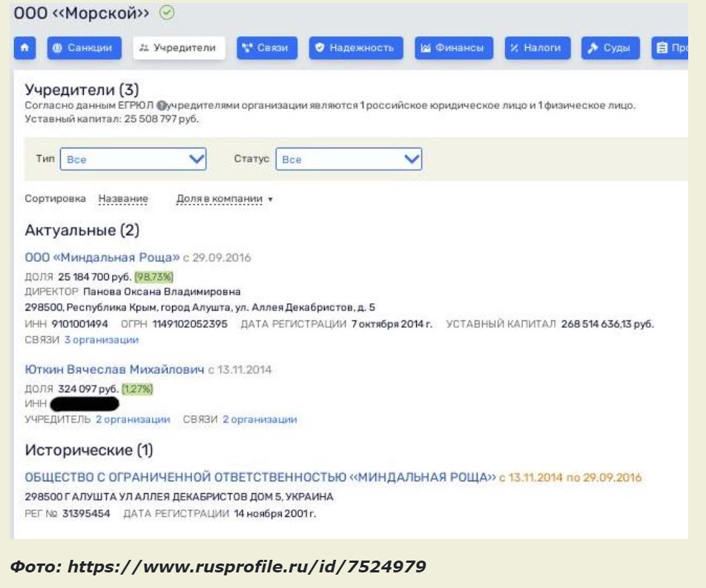The image size is (706, 588).
Task: Click the green verified checkmark icon
Action: click(167, 13)
